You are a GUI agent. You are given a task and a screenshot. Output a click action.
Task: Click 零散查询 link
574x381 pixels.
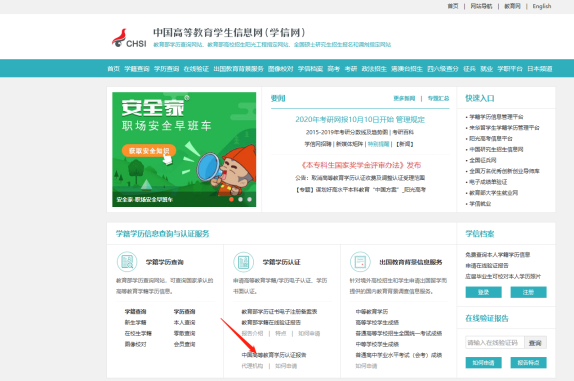tap(184, 333)
